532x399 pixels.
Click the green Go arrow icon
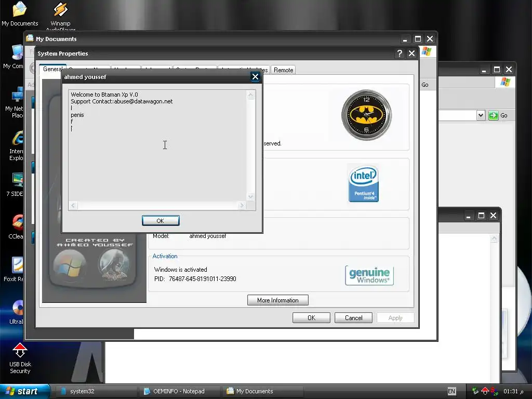click(493, 115)
